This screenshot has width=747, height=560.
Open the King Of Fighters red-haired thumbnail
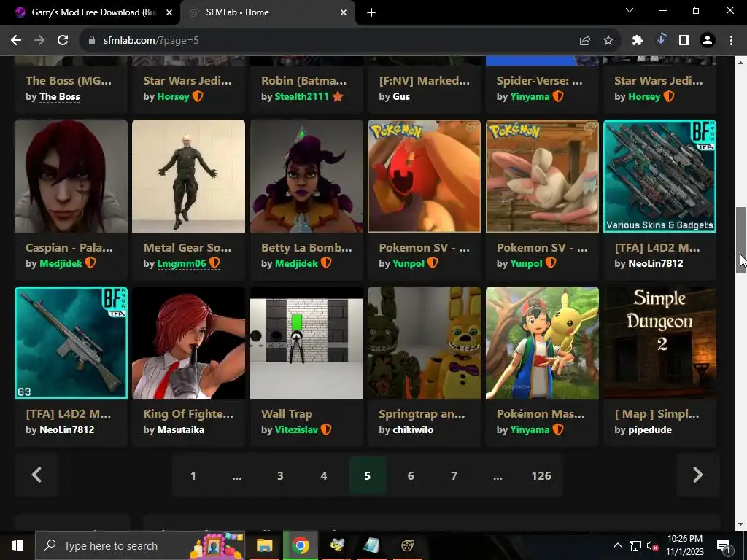click(189, 343)
